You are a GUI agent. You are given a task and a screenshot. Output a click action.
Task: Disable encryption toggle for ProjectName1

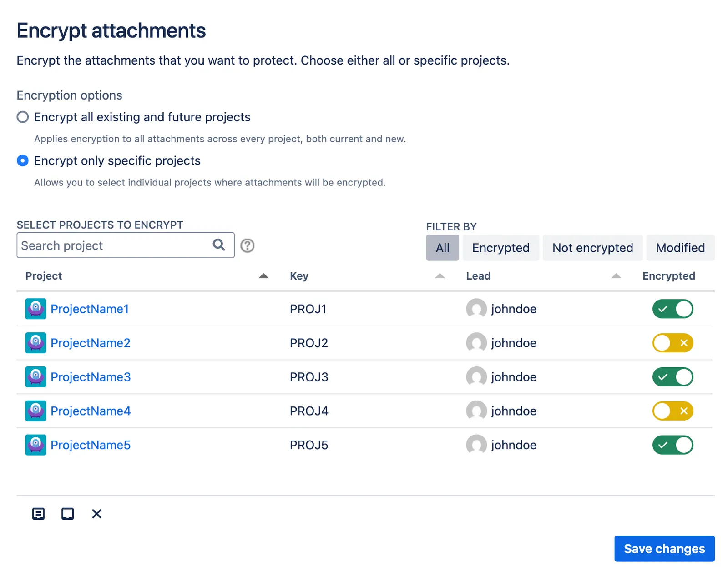point(672,309)
